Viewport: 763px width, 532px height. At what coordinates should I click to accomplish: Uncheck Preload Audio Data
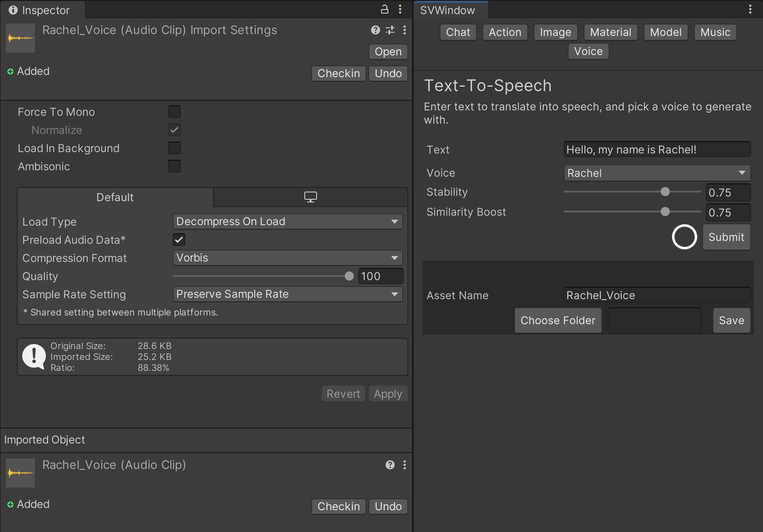179,240
